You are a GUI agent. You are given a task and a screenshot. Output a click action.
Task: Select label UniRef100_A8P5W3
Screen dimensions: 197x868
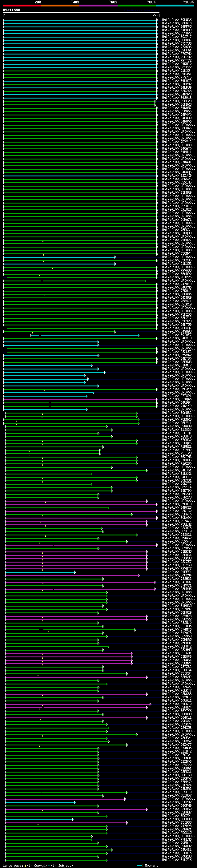tap(177, 362)
